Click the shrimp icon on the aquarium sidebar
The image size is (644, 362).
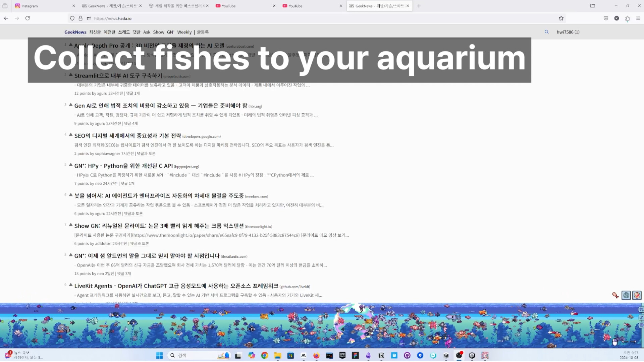pyautogui.click(x=641, y=310)
